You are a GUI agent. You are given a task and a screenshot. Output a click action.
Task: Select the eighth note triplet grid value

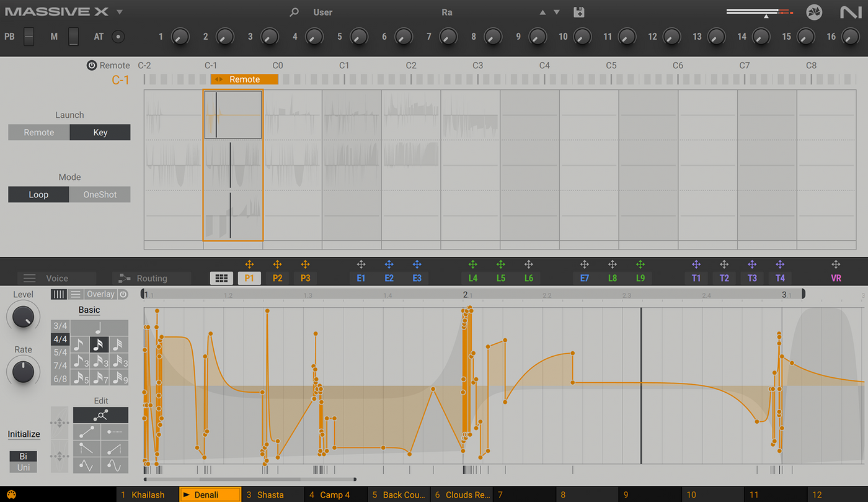[80, 361]
